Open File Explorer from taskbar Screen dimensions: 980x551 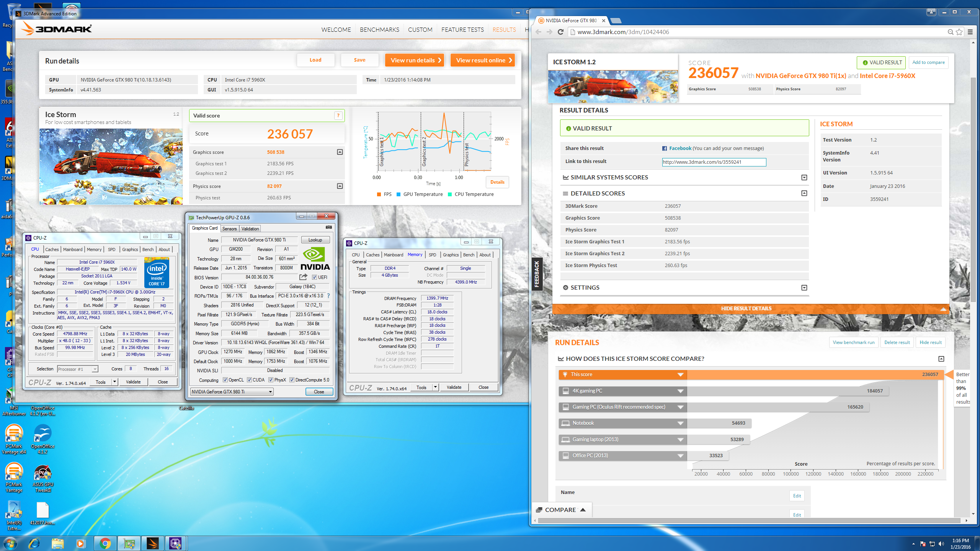click(58, 543)
